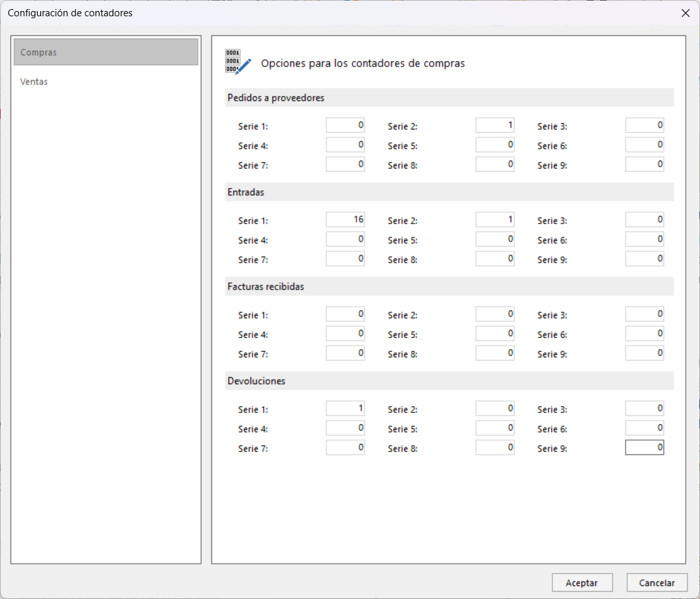Click Serie 1 field under Pedidos a proveedores
The image size is (700, 599).
[345, 125]
